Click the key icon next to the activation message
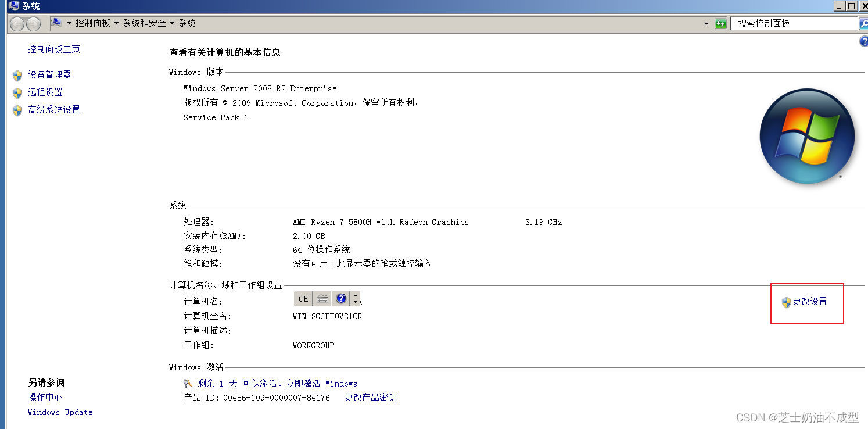Viewport: 868px width, 429px height. tap(188, 382)
